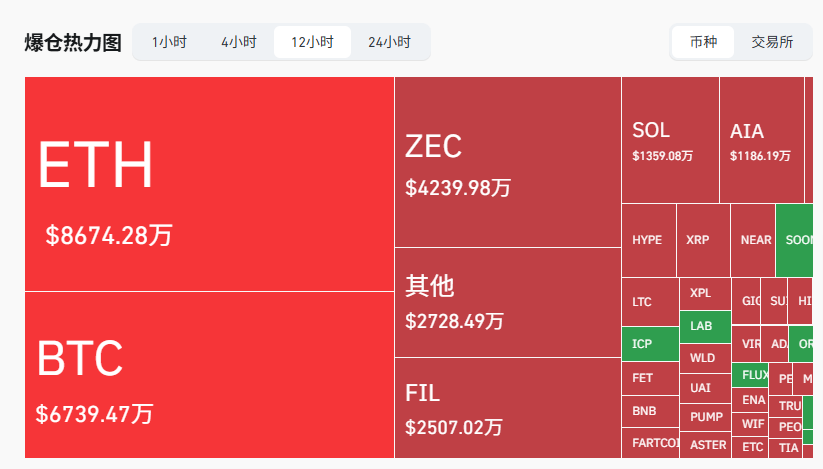
Task: Select the 4小时 timeframe tab
Action: coord(239,42)
